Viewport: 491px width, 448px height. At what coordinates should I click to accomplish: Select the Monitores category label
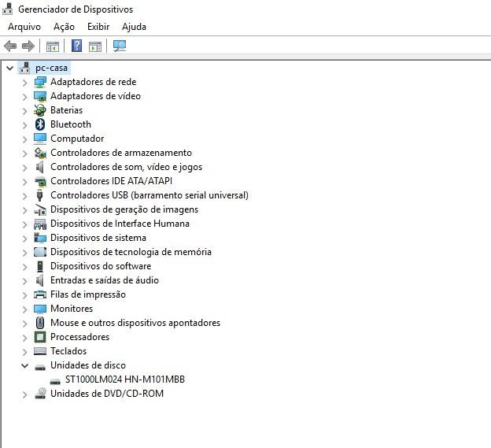[72, 309]
